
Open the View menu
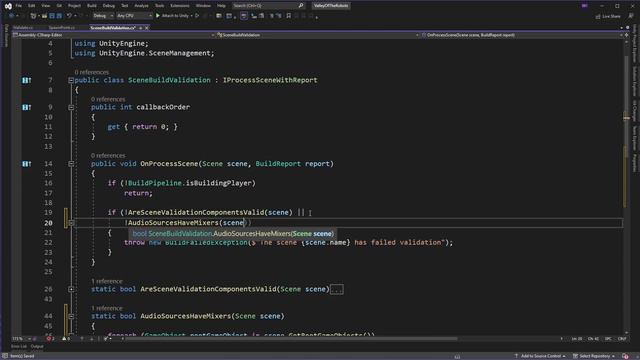click(x=46, y=6)
